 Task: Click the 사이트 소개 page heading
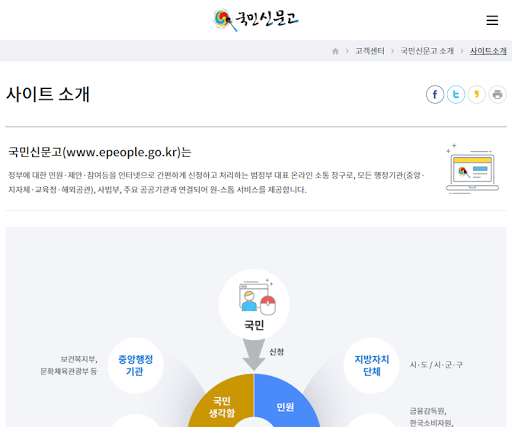point(48,94)
